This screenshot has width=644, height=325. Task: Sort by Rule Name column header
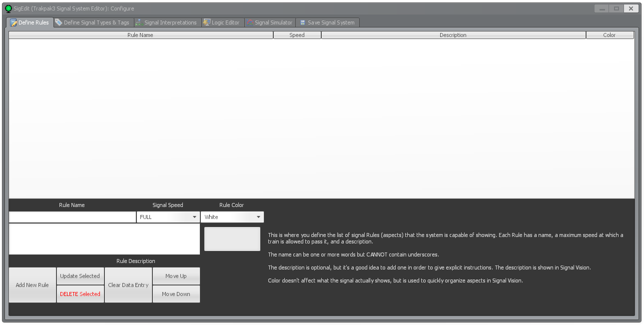[x=140, y=35]
